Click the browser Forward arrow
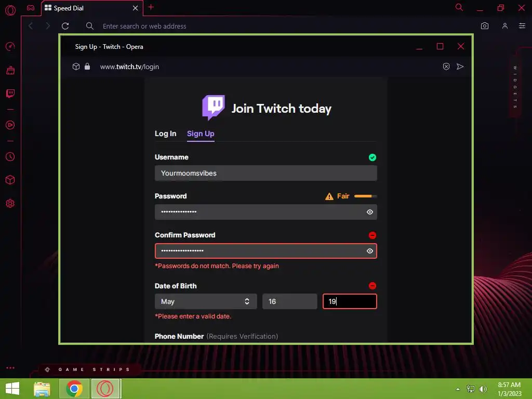Image resolution: width=532 pixels, height=399 pixels. (47, 26)
